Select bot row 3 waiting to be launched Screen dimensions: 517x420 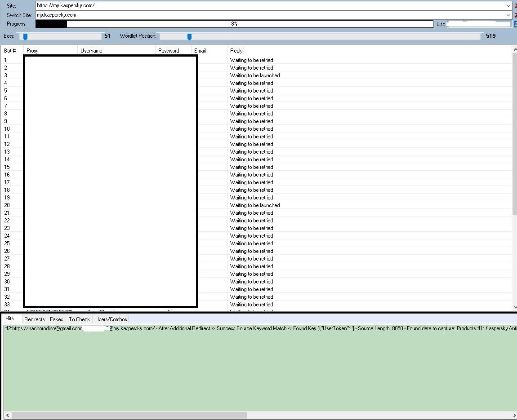click(255, 75)
